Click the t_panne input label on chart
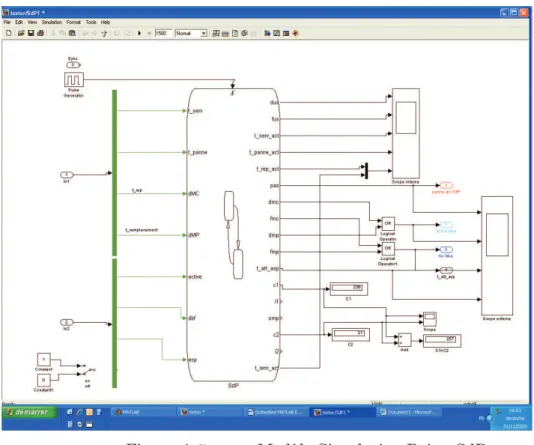This screenshot has width=534, height=445. click(x=198, y=152)
